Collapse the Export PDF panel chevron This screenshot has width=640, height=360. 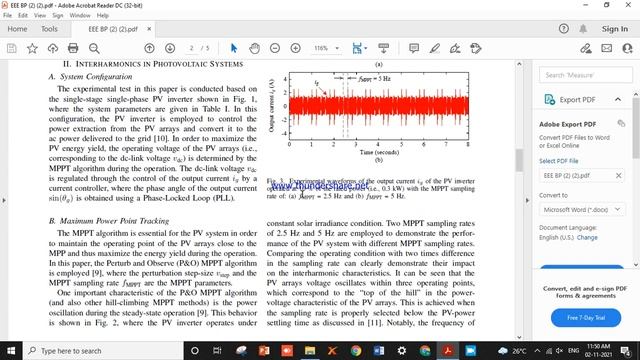618,99
